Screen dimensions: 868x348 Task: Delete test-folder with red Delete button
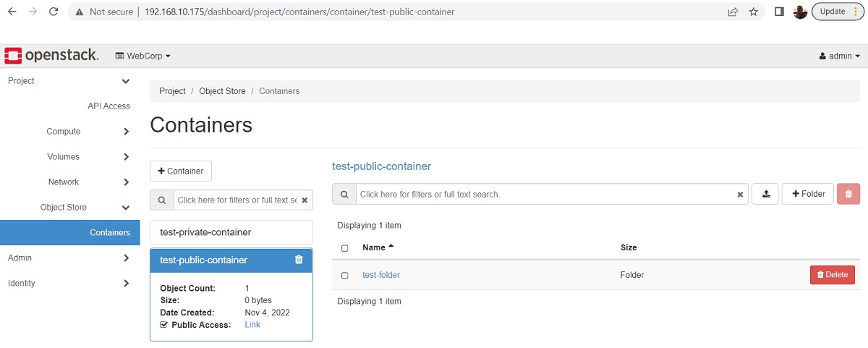click(x=833, y=275)
